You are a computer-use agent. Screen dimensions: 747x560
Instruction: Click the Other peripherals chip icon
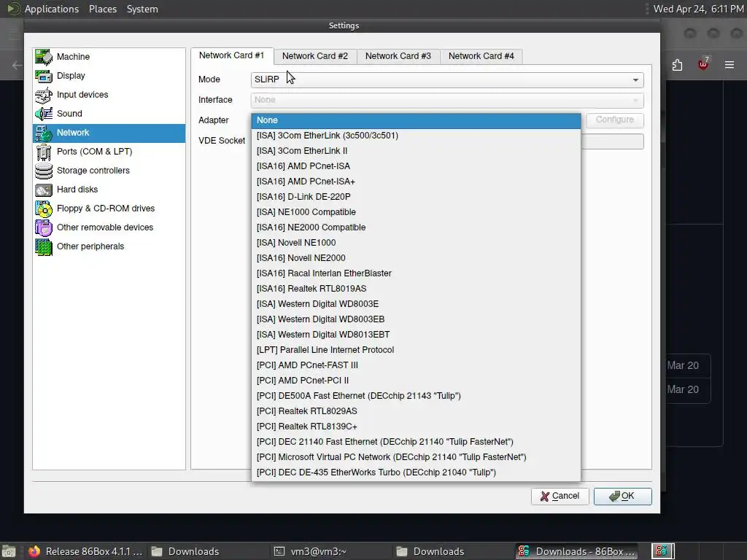tap(44, 246)
